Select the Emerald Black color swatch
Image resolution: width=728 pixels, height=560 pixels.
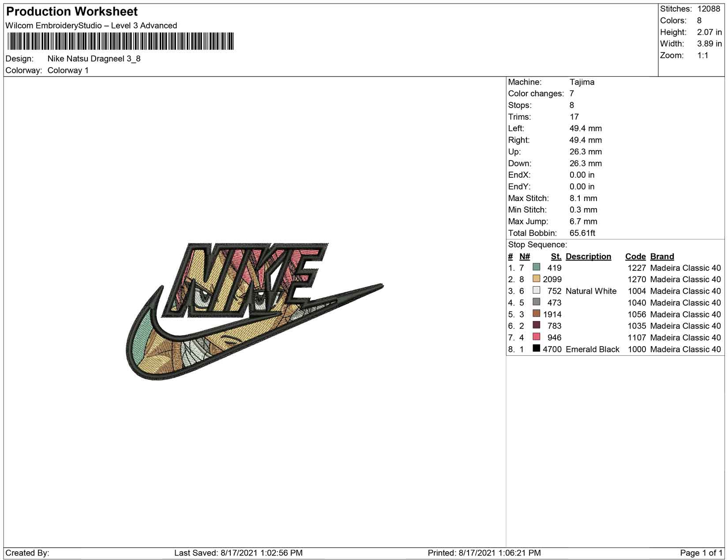537,348
